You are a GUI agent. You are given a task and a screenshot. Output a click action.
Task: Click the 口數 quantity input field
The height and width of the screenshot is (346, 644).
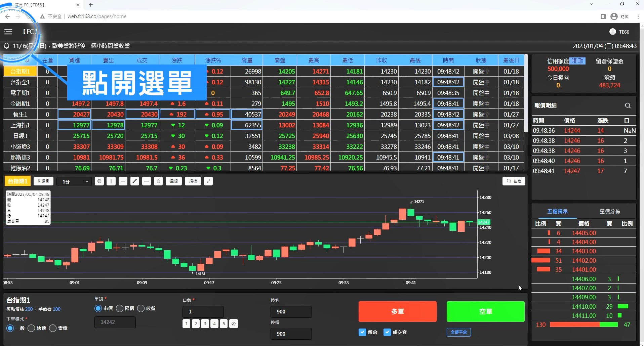pos(203,312)
